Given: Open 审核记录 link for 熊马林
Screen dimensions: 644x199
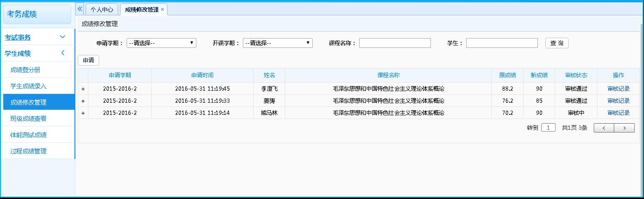Looking at the screenshot, I should (x=618, y=113).
